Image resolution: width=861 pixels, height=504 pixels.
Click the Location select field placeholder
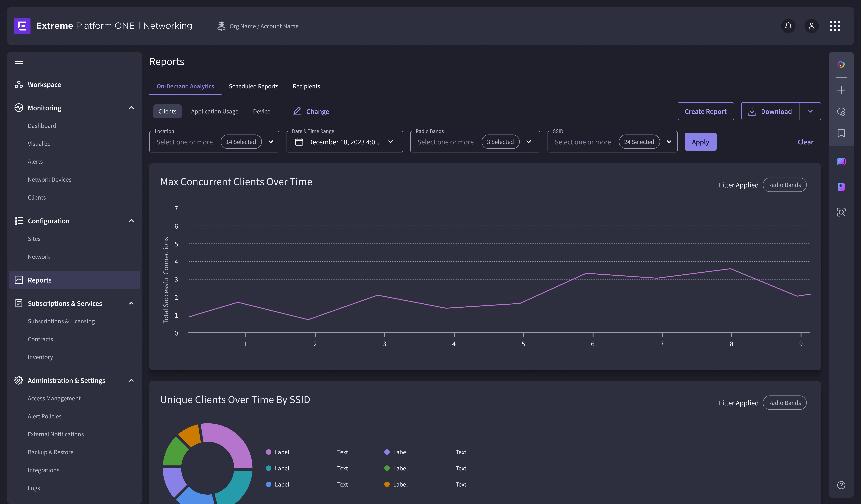click(184, 142)
